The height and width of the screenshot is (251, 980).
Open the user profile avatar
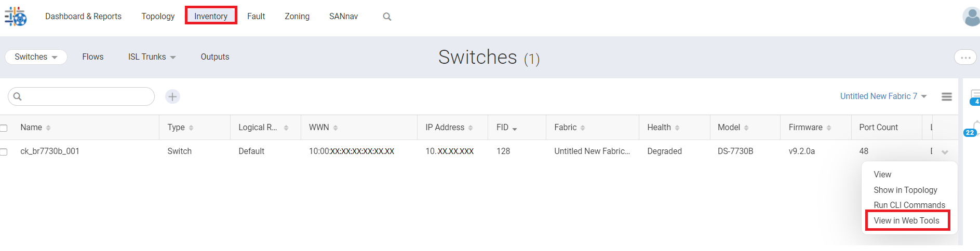pos(971,17)
